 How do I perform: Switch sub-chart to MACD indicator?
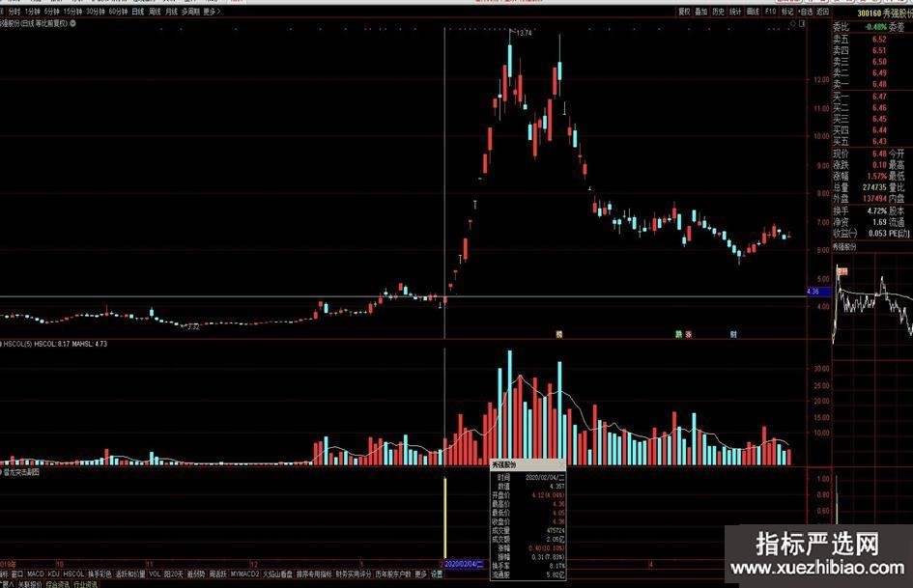[36, 574]
